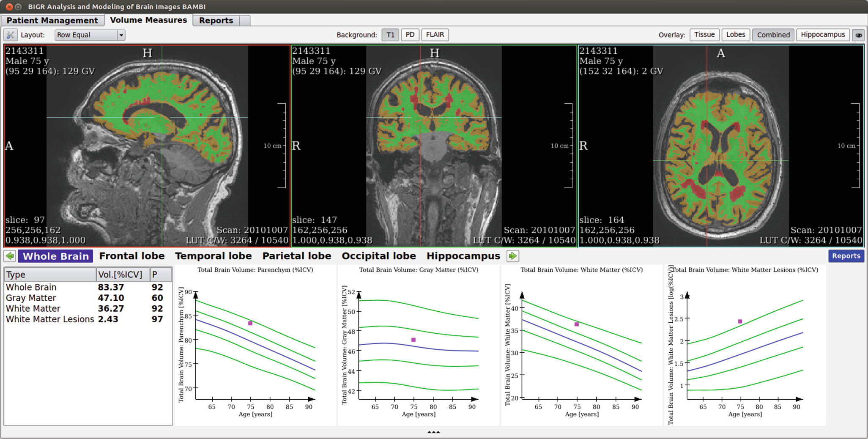Select the Hippocampus region tab
Screen dimensions: 868x439
click(463, 256)
